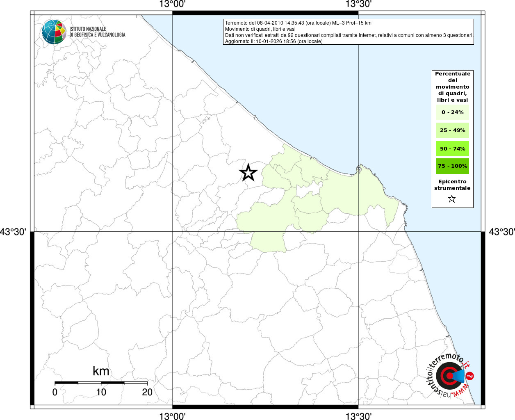
Task: Click the top 13°00' longitude label
Action: tap(172, 5)
